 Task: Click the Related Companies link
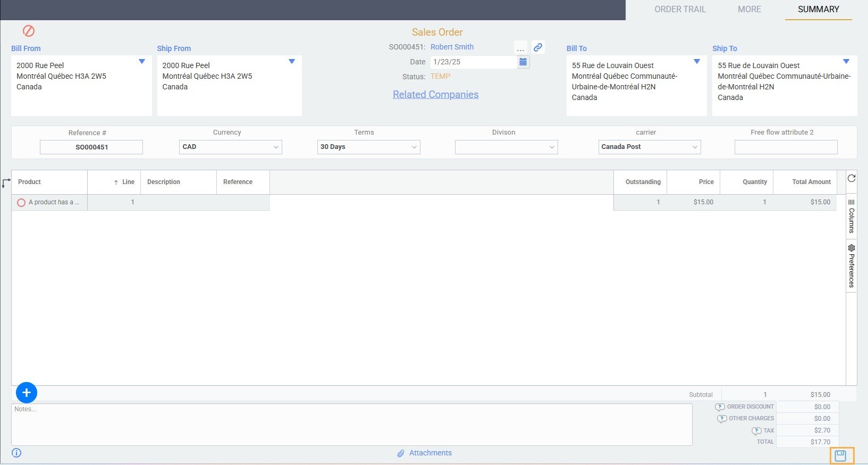pos(435,95)
